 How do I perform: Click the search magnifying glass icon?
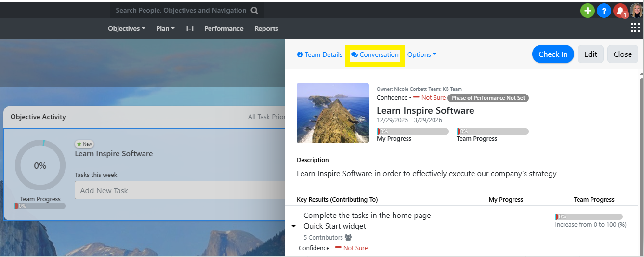pyautogui.click(x=254, y=10)
